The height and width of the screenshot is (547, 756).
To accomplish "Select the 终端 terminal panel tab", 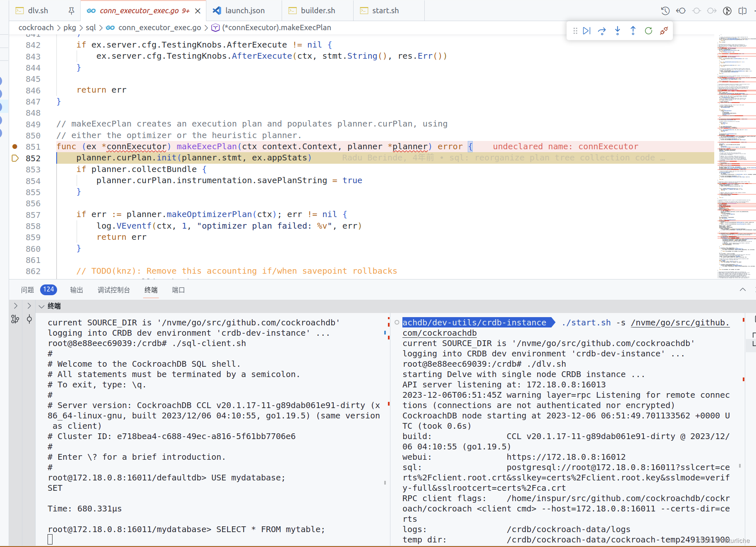I will 151,290.
